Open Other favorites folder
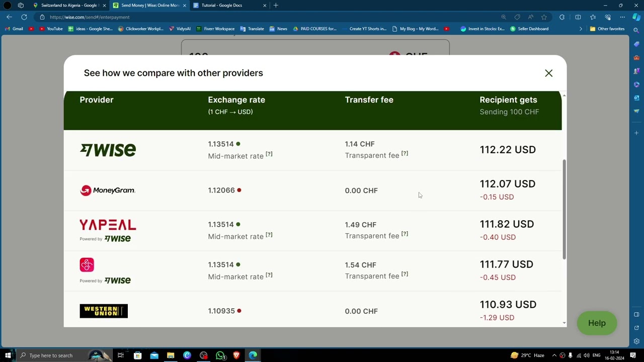Image resolution: width=644 pixels, height=362 pixels. [607, 29]
